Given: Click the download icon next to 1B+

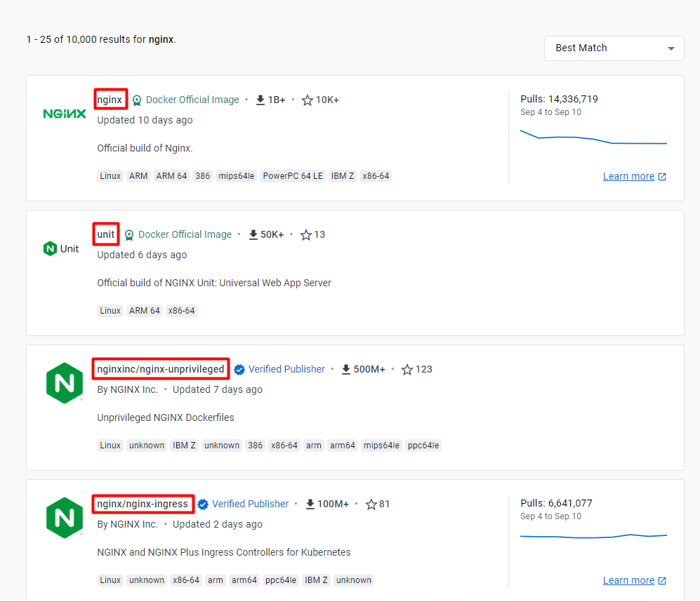Looking at the screenshot, I should [260, 100].
